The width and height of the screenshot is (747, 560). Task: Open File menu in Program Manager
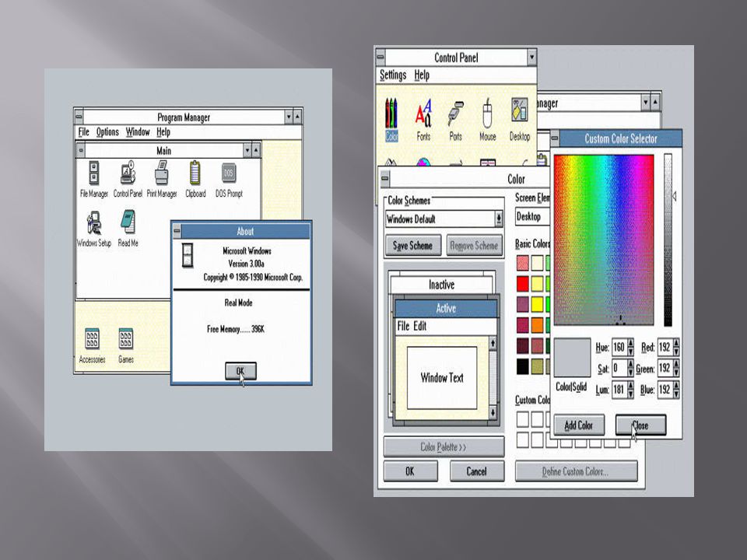tap(84, 132)
